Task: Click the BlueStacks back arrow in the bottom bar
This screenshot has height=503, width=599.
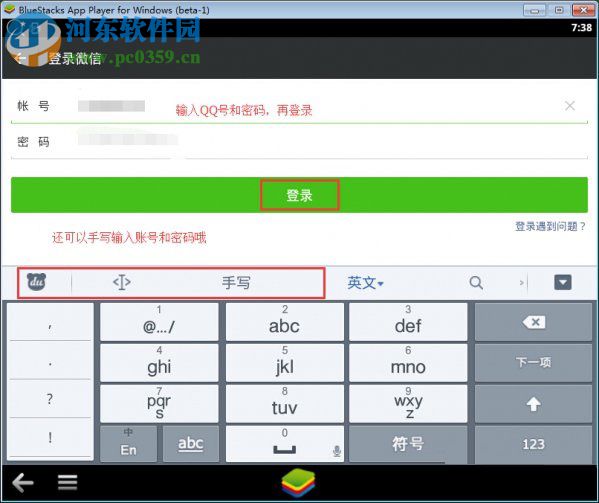Action: 23,482
